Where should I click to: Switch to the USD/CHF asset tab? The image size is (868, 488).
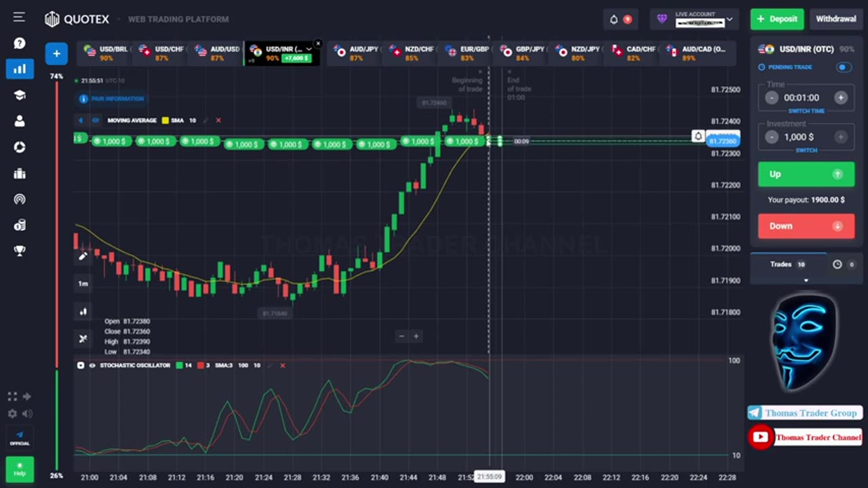coord(161,54)
